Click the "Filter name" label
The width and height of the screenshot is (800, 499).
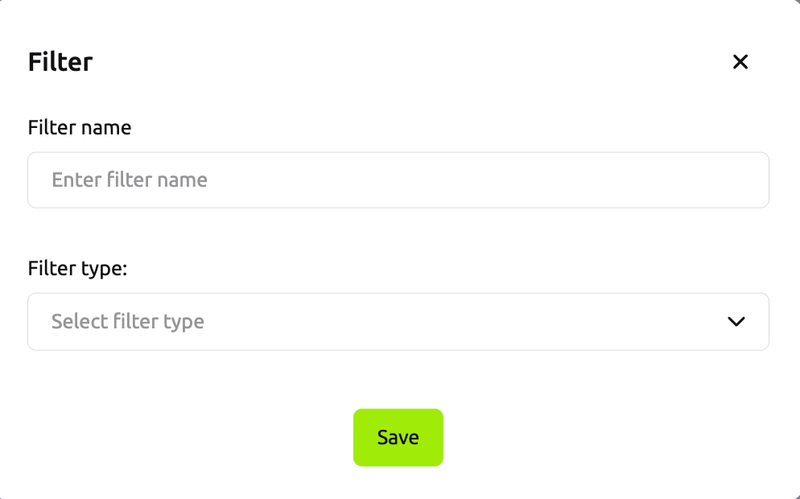(x=79, y=128)
